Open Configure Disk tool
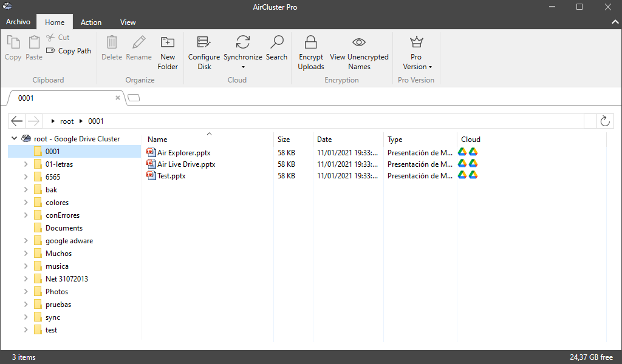The image size is (622, 364). pyautogui.click(x=204, y=53)
